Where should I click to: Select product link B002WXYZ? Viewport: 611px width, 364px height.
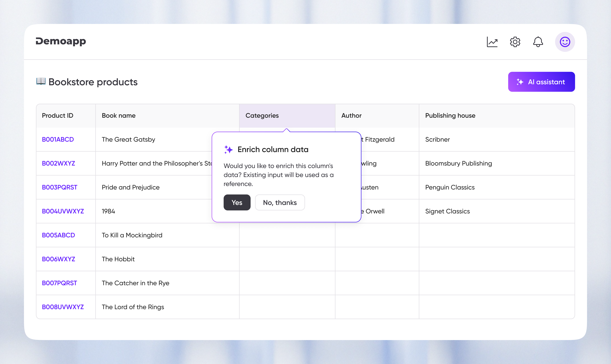[58, 163]
